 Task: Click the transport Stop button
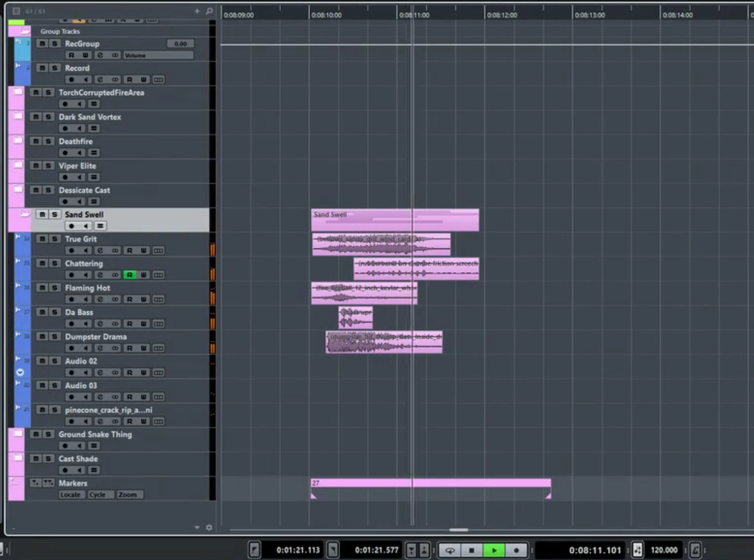tap(472, 550)
